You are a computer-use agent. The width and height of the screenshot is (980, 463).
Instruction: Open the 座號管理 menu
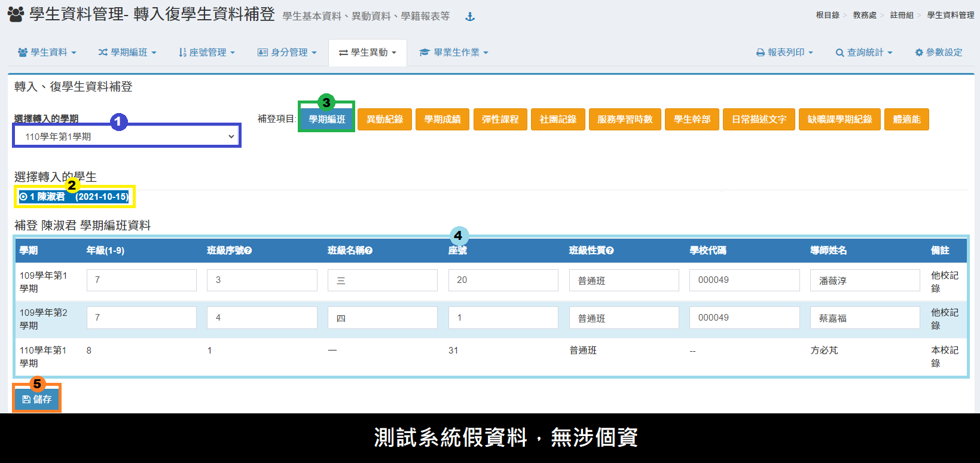pyautogui.click(x=207, y=53)
